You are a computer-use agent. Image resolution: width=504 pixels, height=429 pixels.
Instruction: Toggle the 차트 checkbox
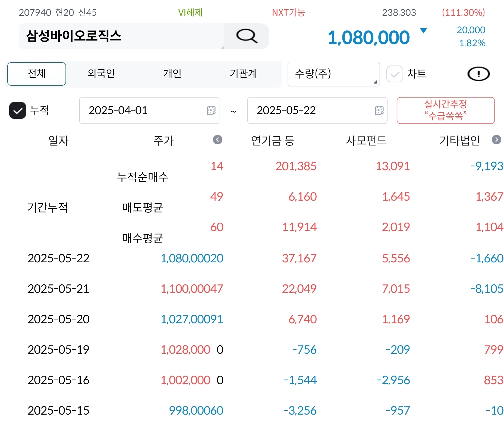[x=395, y=74]
